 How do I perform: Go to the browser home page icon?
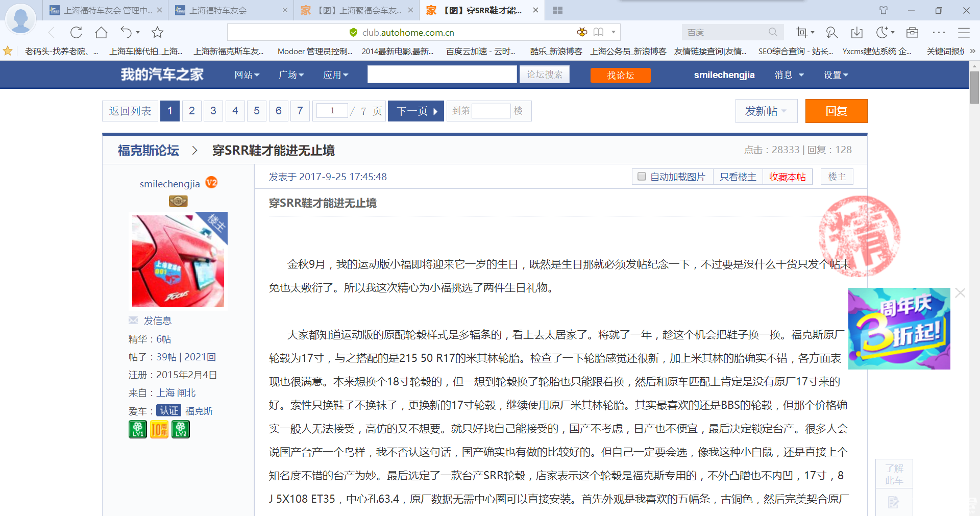point(101,33)
